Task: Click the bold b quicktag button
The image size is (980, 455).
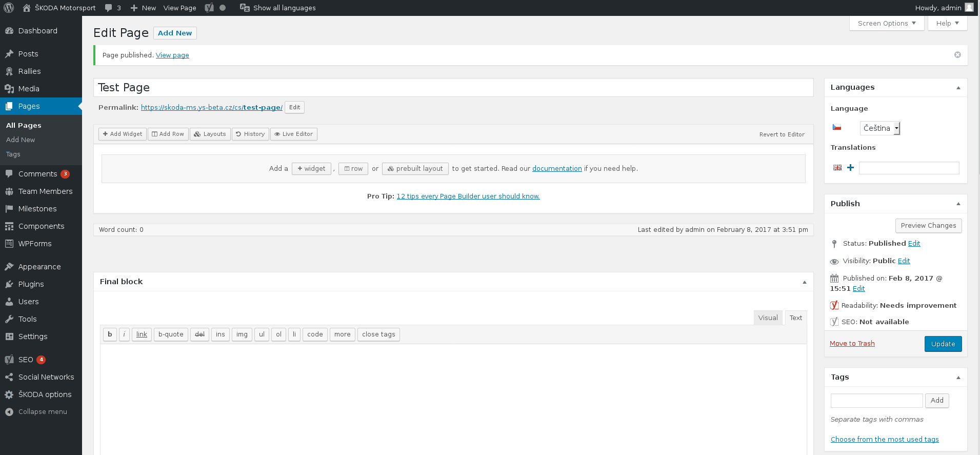Action: pos(110,334)
